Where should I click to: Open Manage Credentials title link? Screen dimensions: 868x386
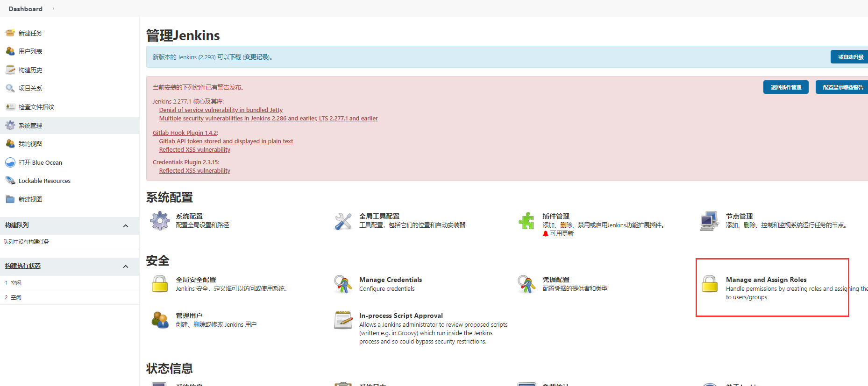coord(391,280)
